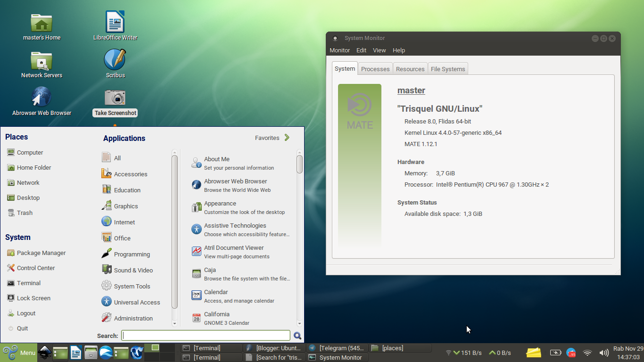Open Abrowser Web Browser desktop shortcut
This screenshot has width=644, height=362.
[41, 102]
